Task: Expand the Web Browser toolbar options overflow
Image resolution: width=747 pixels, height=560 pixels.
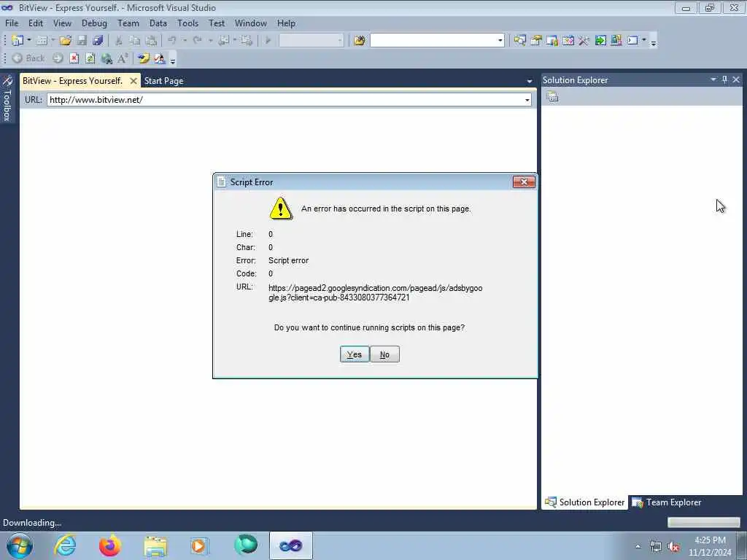Action: point(172,60)
